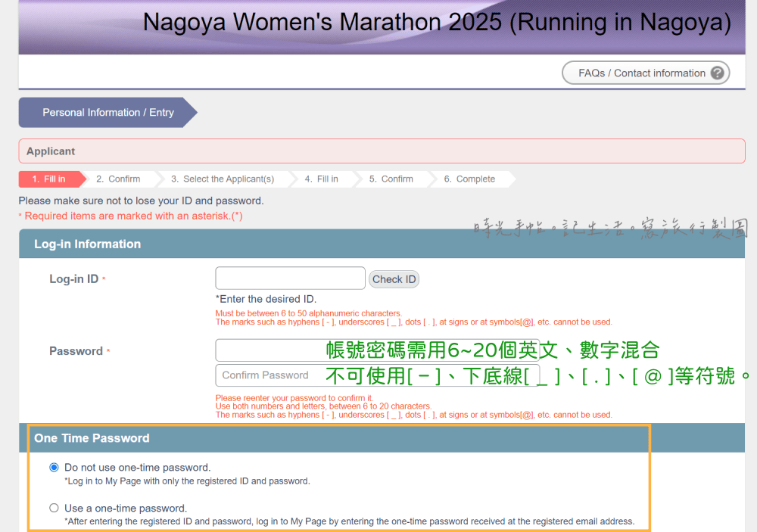The width and height of the screenshot is (757, 532).
Task: Click the Log-in Information heading
Action: 87,244
